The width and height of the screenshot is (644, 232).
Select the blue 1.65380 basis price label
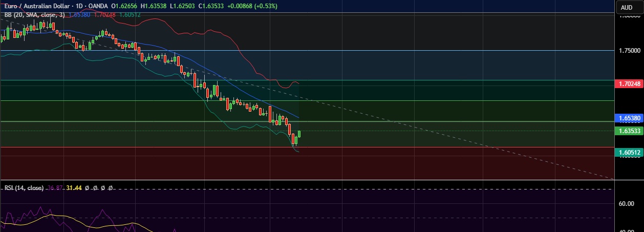[x=629, y=118]
